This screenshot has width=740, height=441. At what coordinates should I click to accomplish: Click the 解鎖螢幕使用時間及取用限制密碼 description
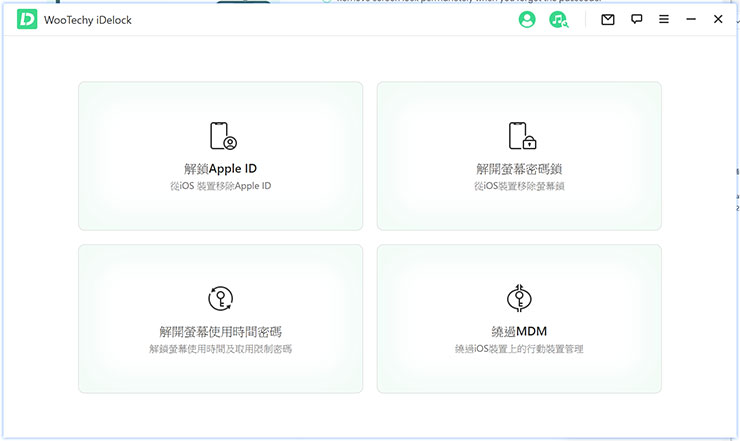tap(221, 349)
